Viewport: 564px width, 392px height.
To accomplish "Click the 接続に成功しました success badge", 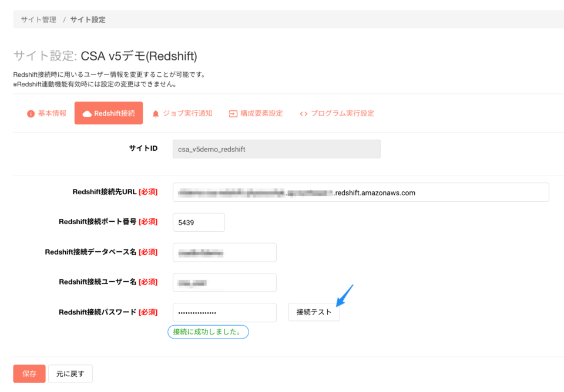I will tap(208, 332).
